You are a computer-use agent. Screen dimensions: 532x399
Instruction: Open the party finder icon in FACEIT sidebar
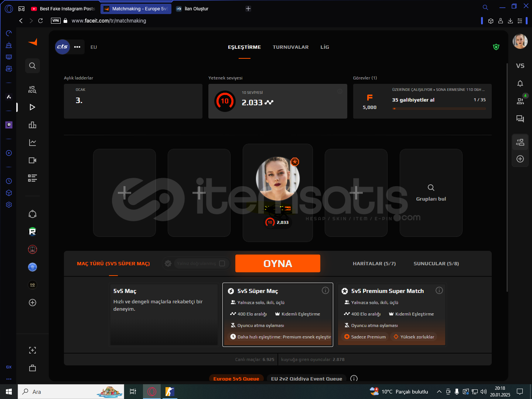pyautogui.click(x=33, y=89)
